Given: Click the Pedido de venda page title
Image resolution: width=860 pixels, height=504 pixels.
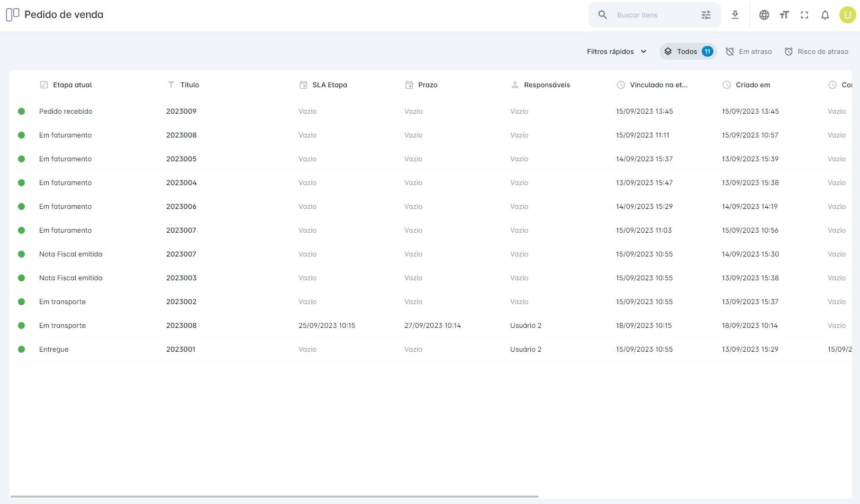Looking at the screenshot, I should pyautogui.click(x=64, y=14).
